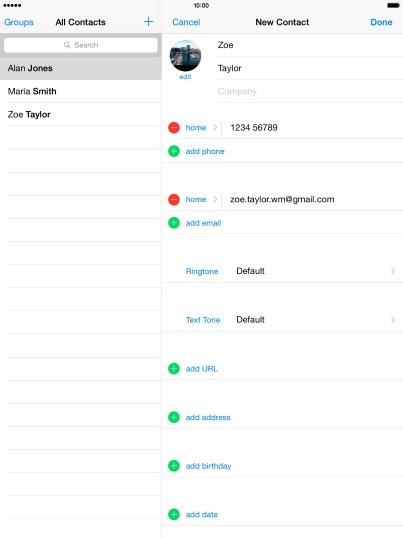Tap green plus beside add email
The image size is (403, 538).
(174, 223)
